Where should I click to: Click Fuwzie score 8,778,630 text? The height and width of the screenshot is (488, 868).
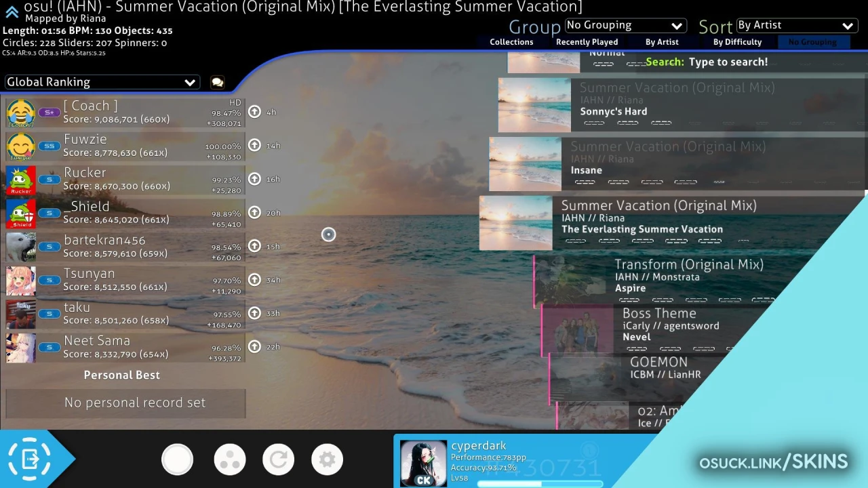pyautogui.click(x=115, y=153)
